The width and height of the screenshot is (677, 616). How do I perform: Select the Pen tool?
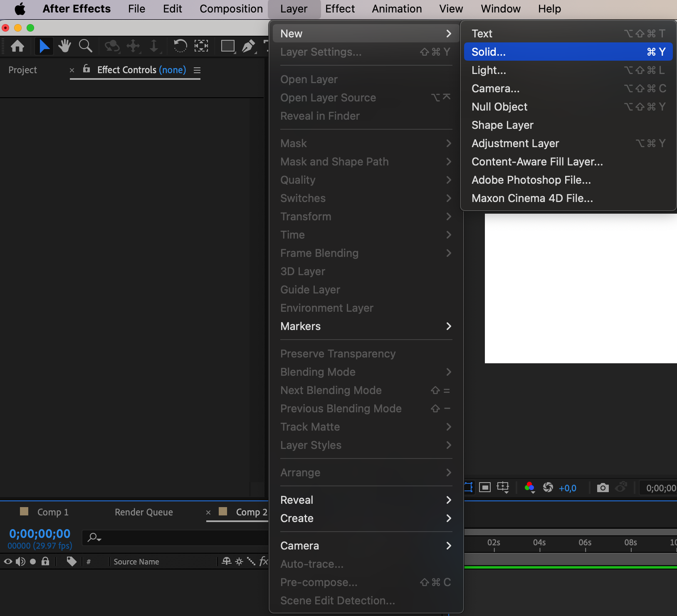(x=248, y=46)
